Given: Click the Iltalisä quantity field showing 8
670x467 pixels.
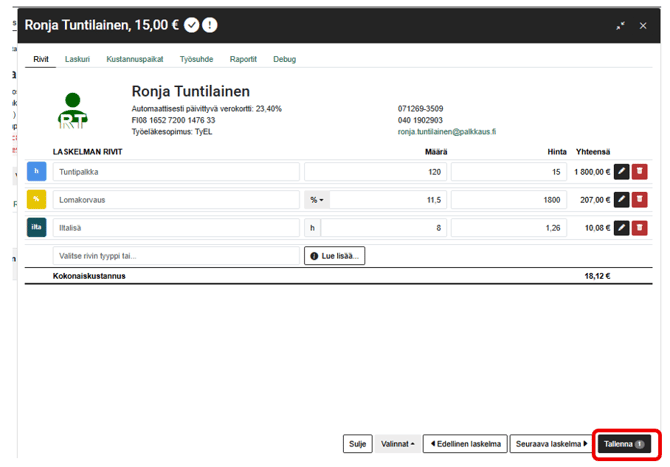Looking at the screenshot, I should [384, 228].
